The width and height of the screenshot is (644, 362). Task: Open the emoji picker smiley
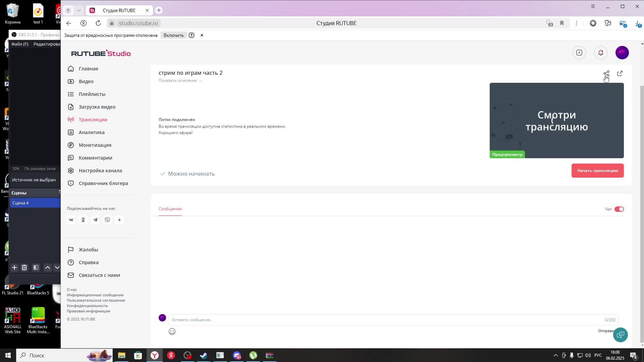pyautogui.click(x=172, y=331)
